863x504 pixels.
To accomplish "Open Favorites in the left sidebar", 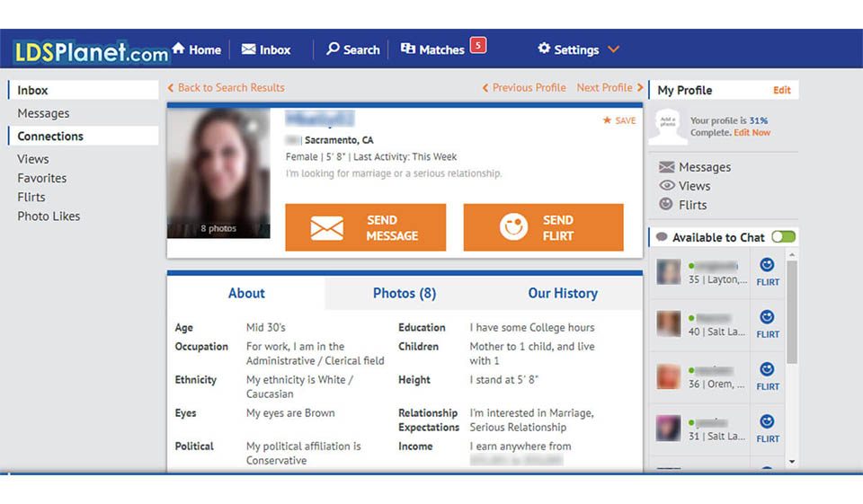I will click(x=42, y=178).
